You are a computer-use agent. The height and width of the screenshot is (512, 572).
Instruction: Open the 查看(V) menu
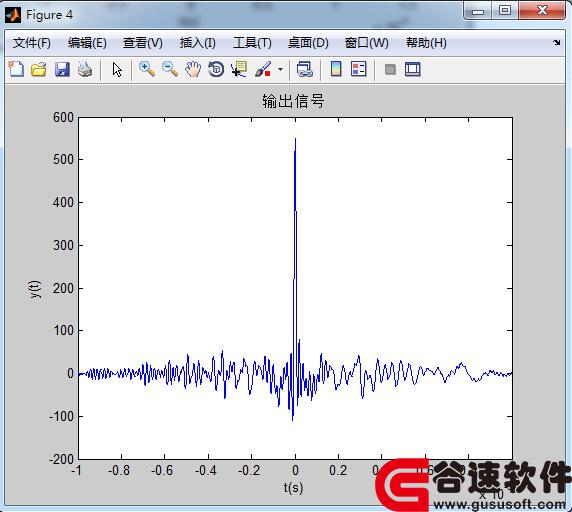point(143,43)
